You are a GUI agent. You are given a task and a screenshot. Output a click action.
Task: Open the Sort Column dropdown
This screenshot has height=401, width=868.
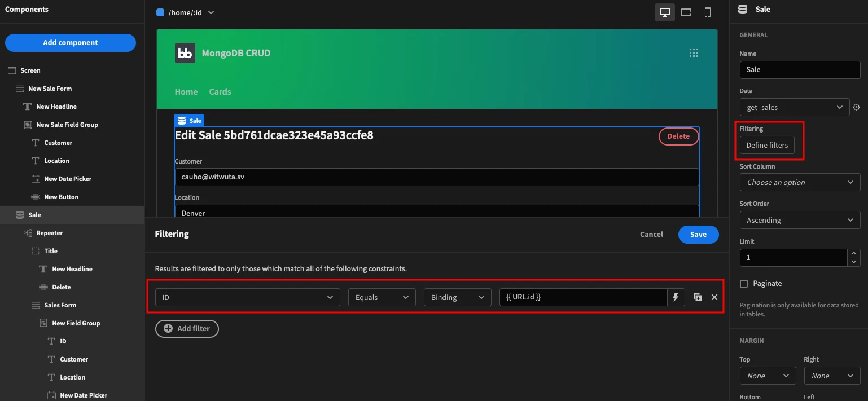tap(800, 182)
